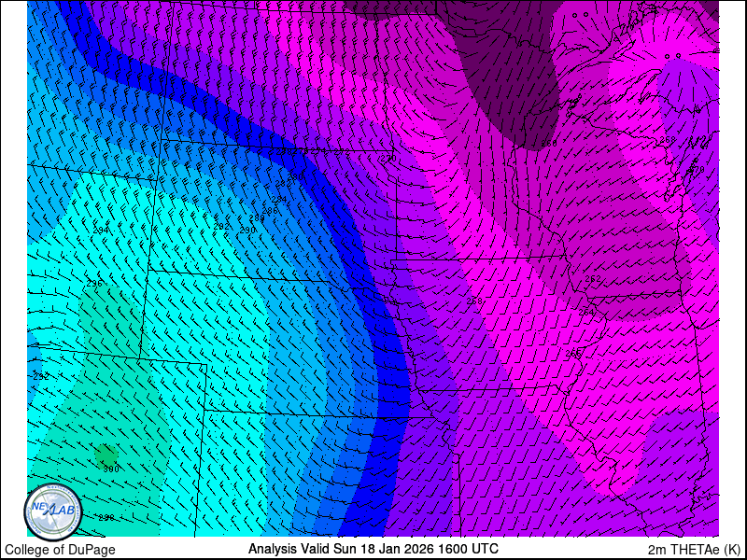747x560 pixels.
Task: Click the 298 contour label
Action: pyautogui.click(x=106, y=518)
